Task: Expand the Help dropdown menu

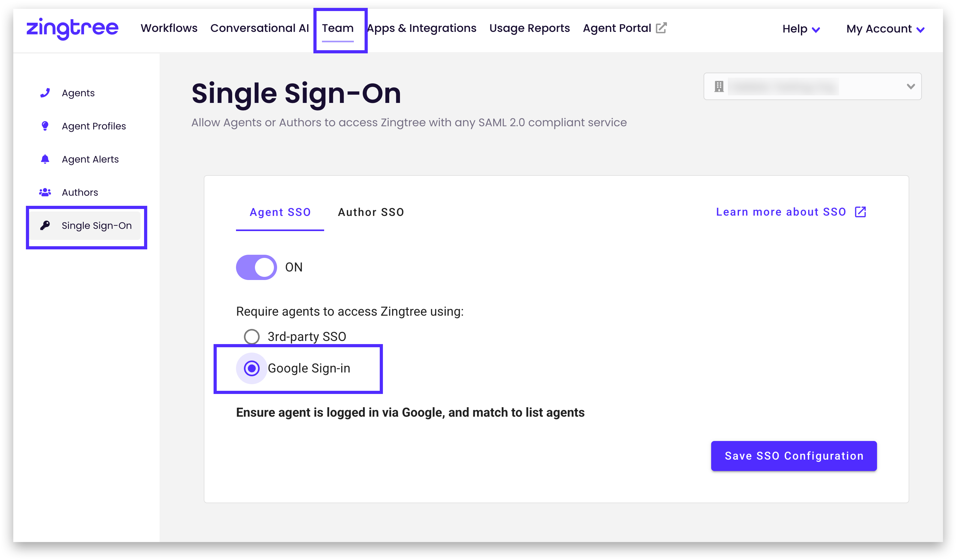Action: pos(801,29)
